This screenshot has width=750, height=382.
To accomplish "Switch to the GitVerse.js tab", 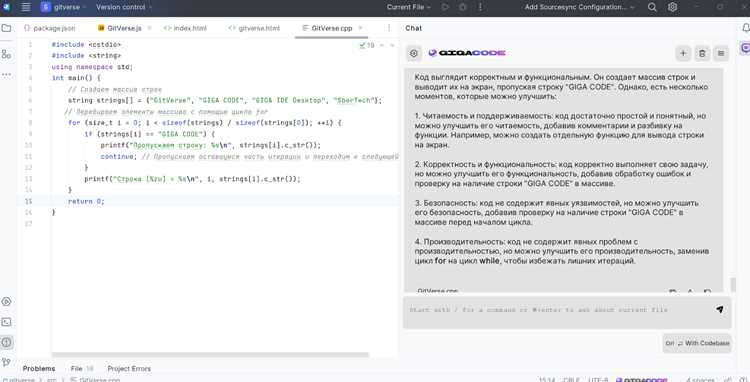I will pyautogui.click(x=120, y=28).
